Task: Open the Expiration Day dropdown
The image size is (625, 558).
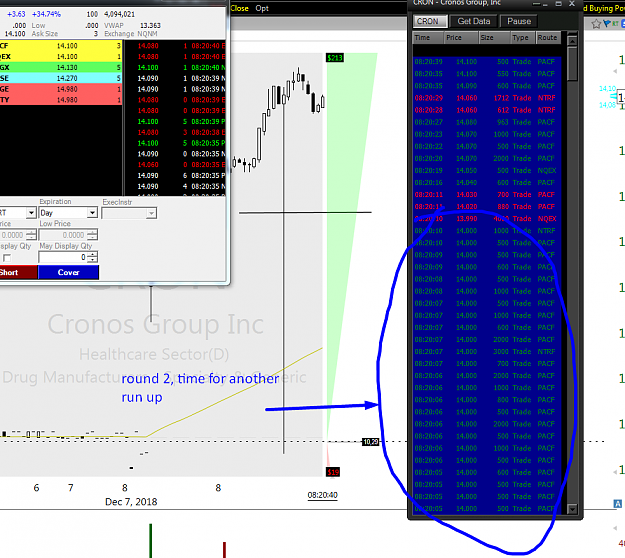Action: [92, 213]
